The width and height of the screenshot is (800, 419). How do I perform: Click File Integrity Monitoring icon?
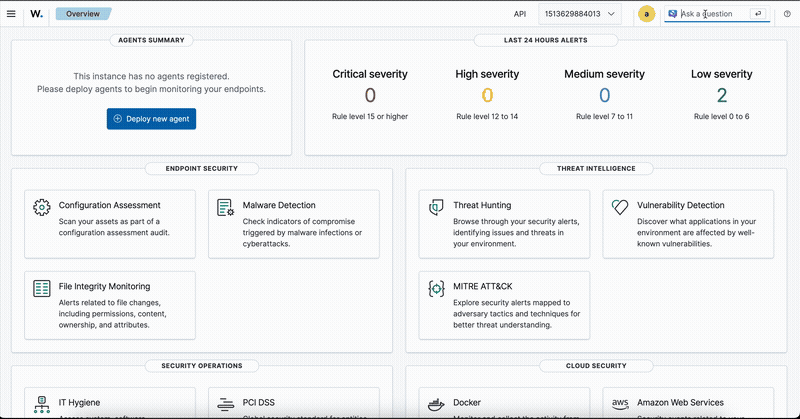click(x=42, y=288)
